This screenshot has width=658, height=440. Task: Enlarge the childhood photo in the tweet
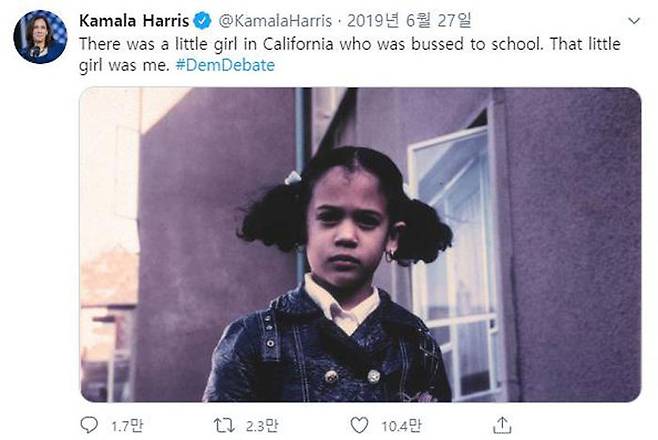(360, 244)
